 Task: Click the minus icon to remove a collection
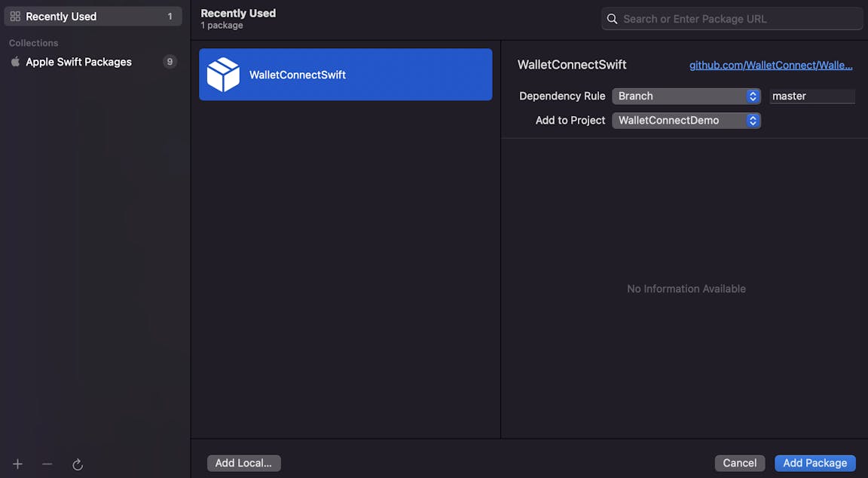tap(47, 464)
